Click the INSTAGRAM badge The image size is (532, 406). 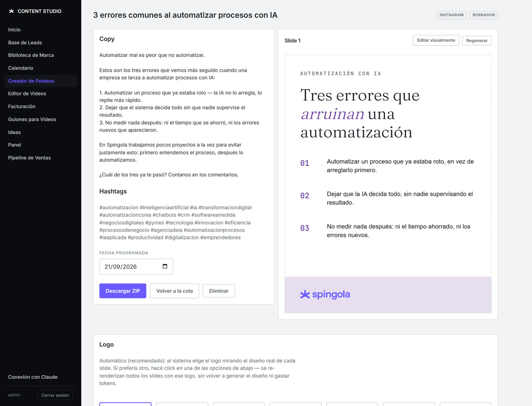click(x=451, y=15)
